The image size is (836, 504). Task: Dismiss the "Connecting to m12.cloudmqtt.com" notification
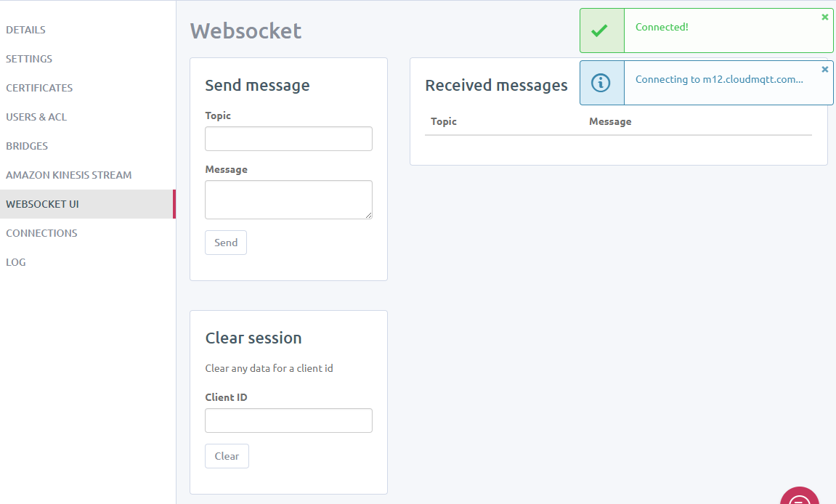pyautogui.click(x=824, y=69)
